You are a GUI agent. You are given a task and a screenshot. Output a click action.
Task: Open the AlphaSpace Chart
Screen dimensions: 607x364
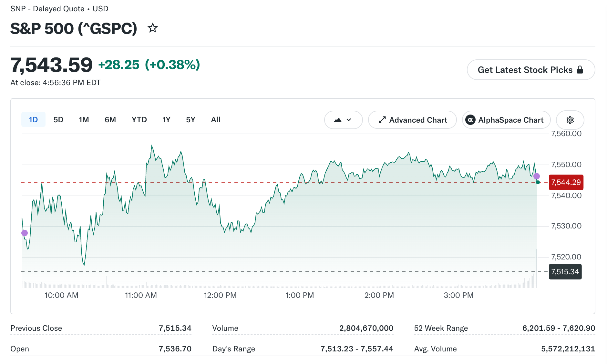pos(506,120)
